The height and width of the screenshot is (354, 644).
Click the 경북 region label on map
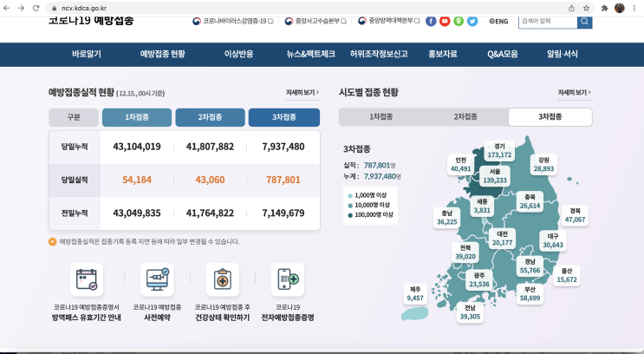click(575, 215)
